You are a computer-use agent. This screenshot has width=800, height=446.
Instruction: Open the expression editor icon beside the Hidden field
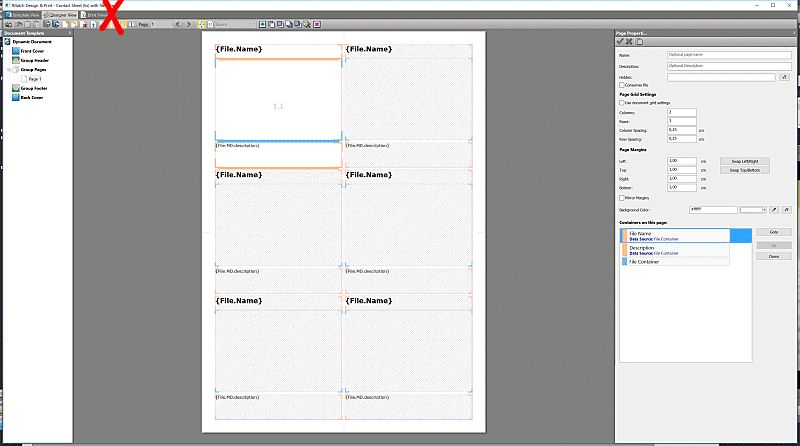tap(784, 77)
